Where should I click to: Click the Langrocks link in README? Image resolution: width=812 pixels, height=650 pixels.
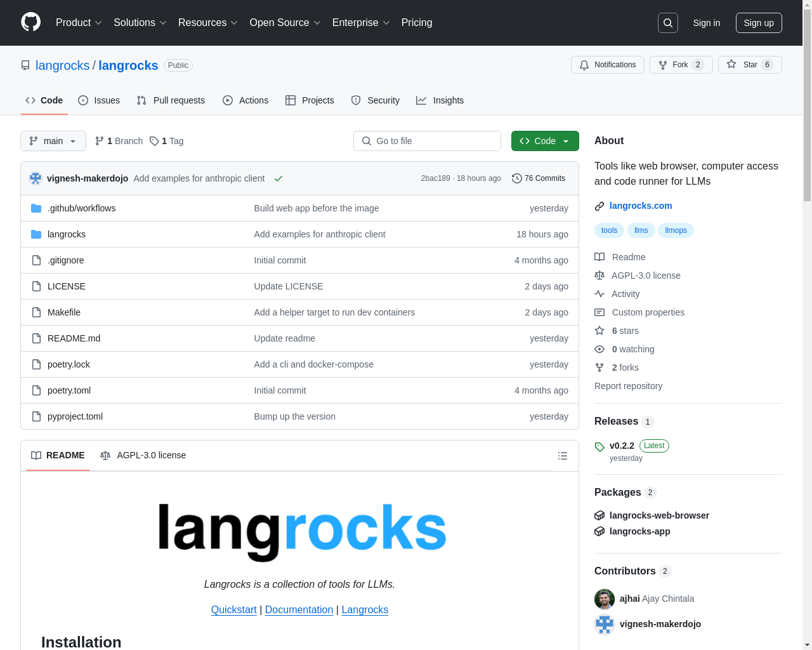365,609
